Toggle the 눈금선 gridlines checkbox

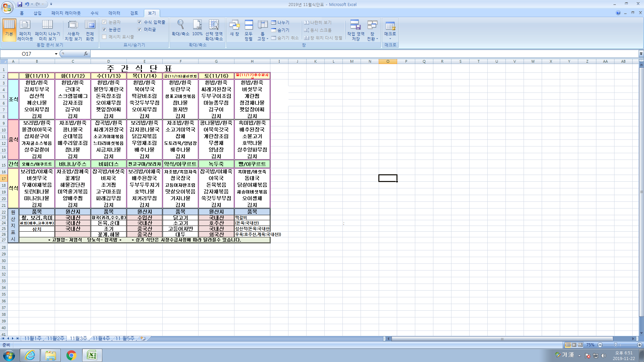(104, 29)
